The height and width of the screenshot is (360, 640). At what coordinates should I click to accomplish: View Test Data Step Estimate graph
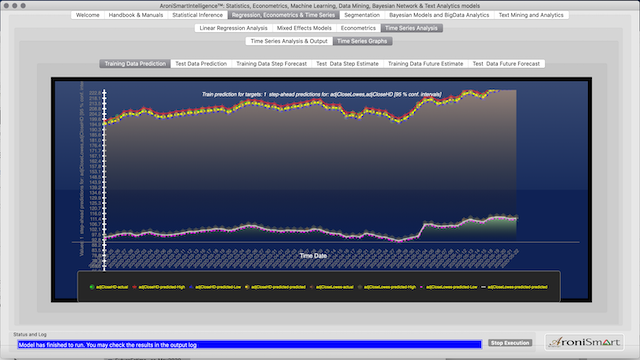point(347,64)
